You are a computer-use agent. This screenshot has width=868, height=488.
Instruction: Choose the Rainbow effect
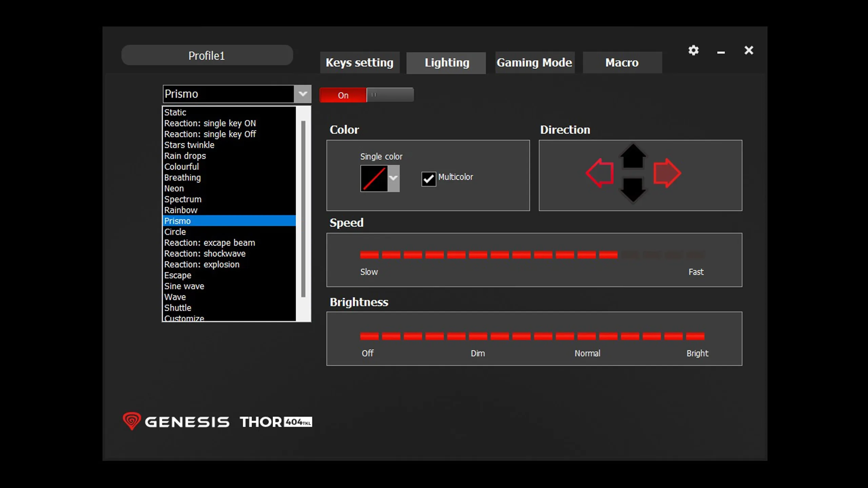coord(229,210)
